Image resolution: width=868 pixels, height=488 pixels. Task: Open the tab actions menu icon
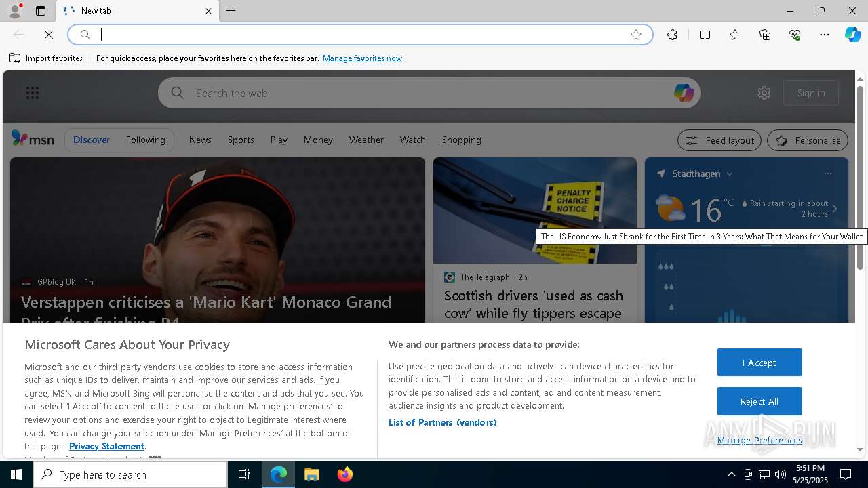[x=41, y=11]
